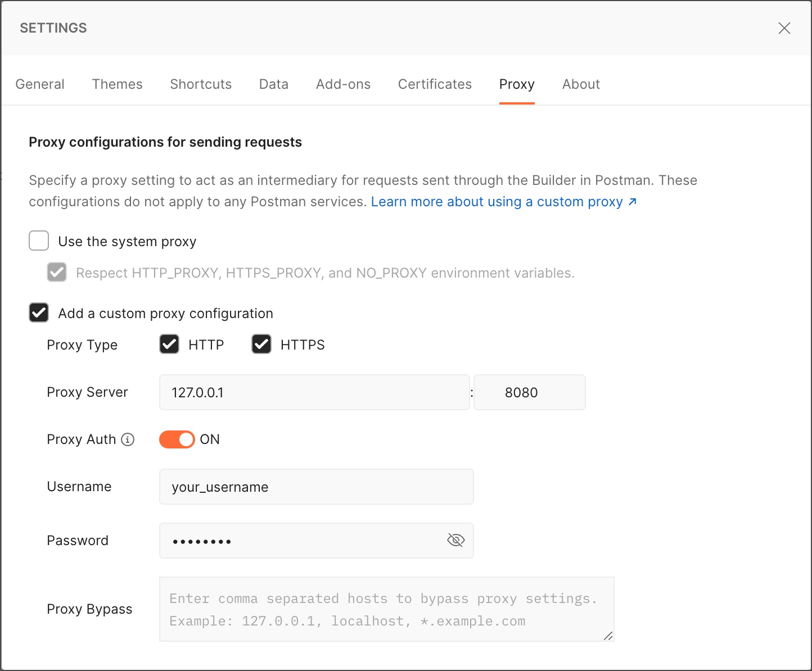The height and width of the screenshot is (671, 812).
Task: Close the Settings dialog
Action: click(x=784, y=28)
